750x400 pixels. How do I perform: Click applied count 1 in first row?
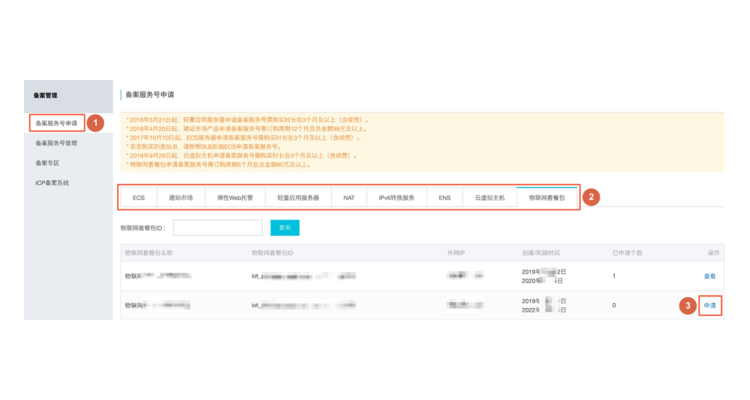tap(614, 276)
